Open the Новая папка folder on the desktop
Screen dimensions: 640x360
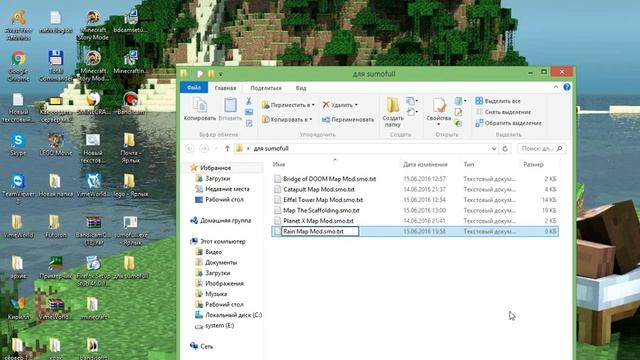point(56,186)
